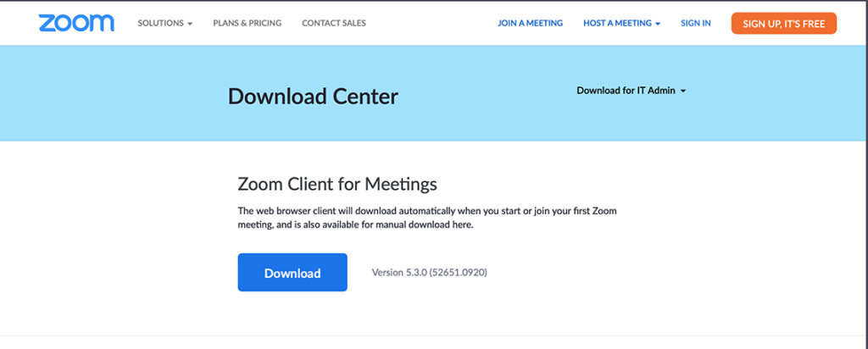The image size is (868, 349).
Task: Click the Download Center heading
Action: click(x=313, y=97)
